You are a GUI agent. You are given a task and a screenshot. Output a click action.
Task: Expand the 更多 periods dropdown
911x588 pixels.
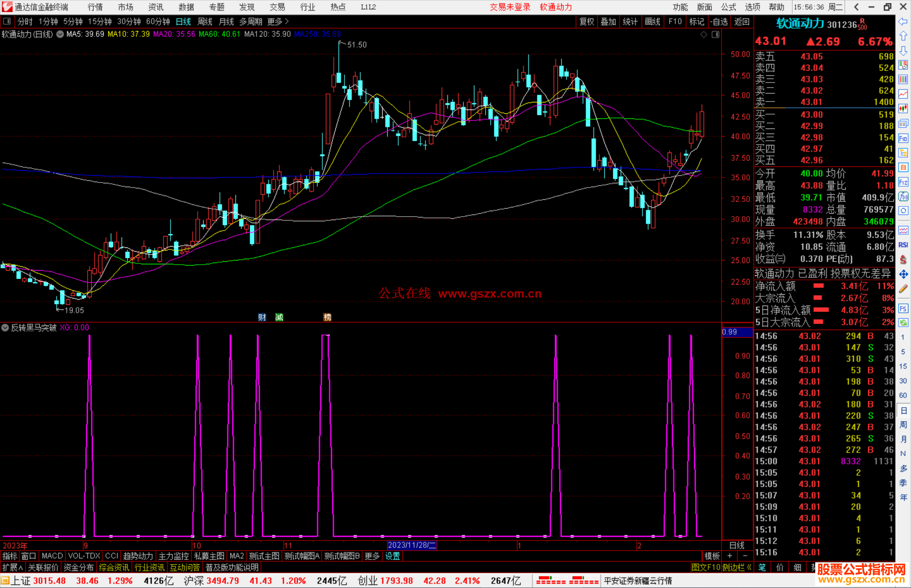click(278, 21)
